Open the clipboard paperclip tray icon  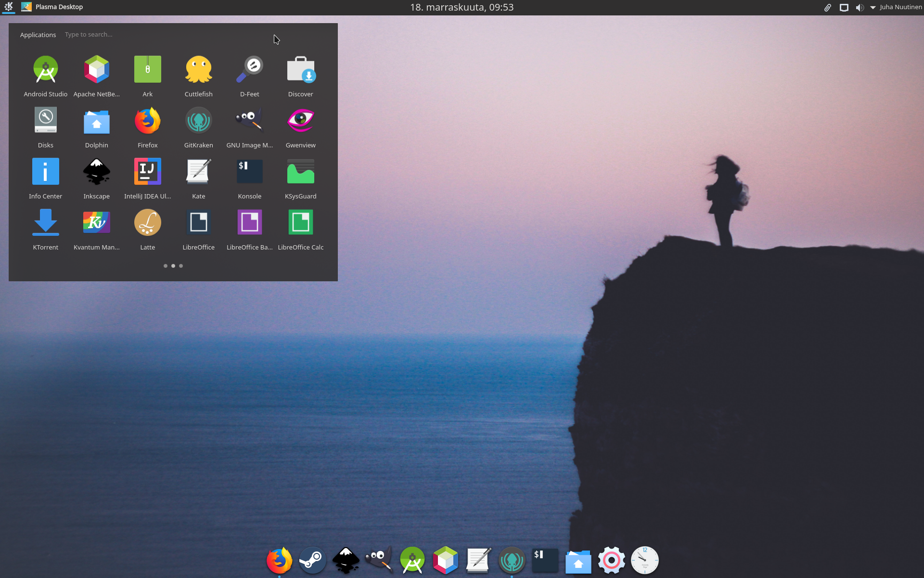point(828,7)
